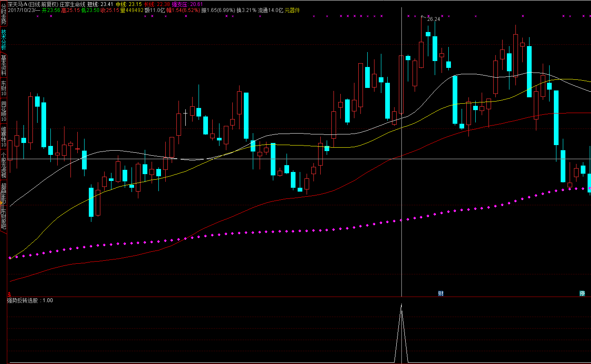Click the 低23.50 low price
This screenshot has width=591, height=364.
coord(90,10)
